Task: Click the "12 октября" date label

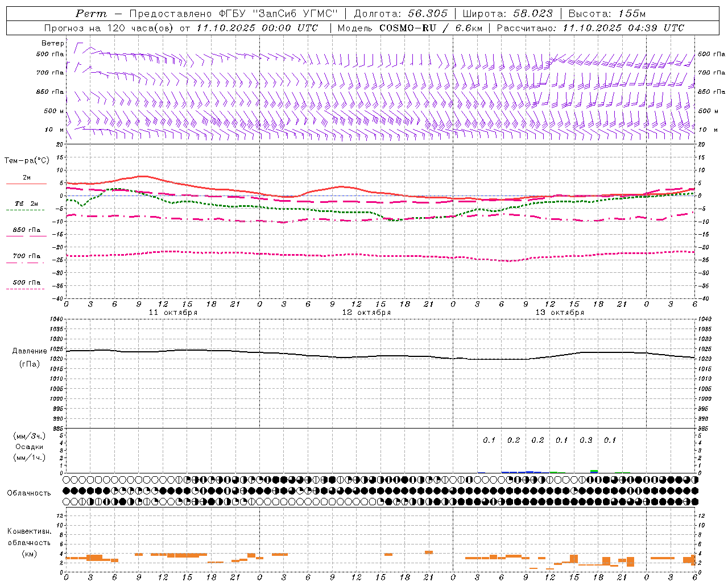Action: pyautogui.click(x=366, y=313)
